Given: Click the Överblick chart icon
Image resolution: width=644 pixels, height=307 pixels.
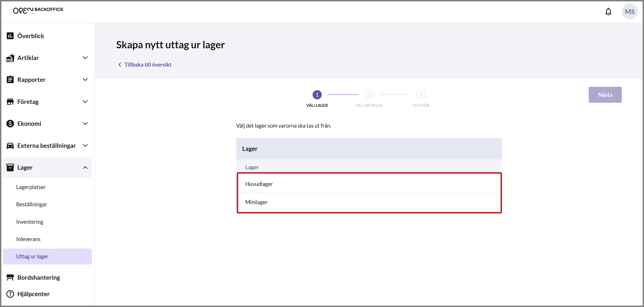Looking at the screenshot, I should (x=10, y=36).
